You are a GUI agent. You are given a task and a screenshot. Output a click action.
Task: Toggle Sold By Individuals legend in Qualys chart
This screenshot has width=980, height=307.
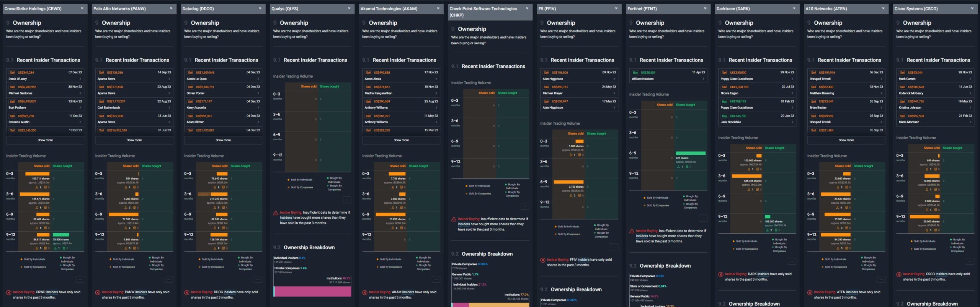pos(300,180)
